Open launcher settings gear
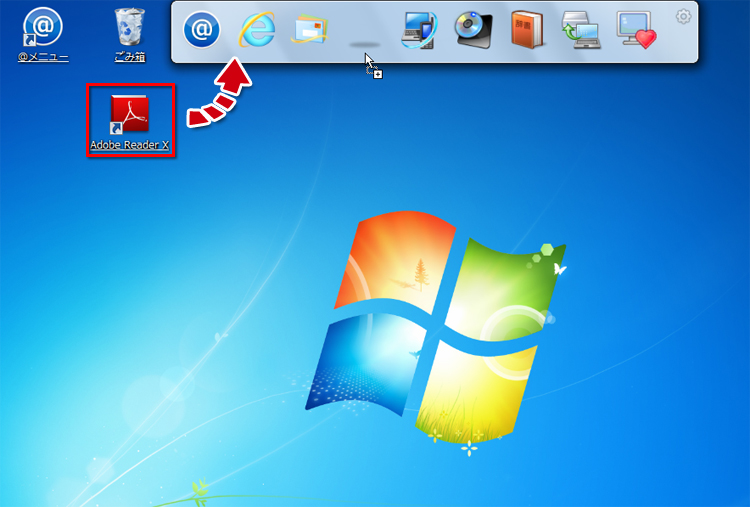This screenshot has width=750, height=507. 684,17
